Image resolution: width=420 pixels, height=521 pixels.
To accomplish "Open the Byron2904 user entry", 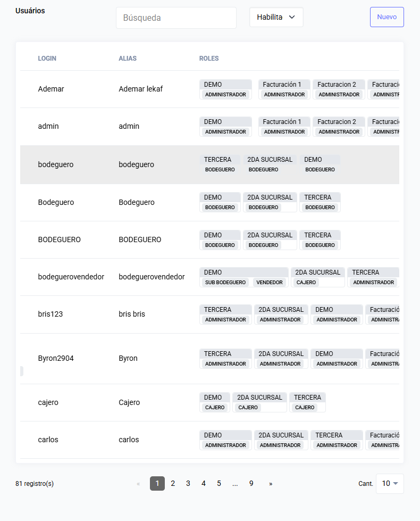I will [x=209, y=359].
